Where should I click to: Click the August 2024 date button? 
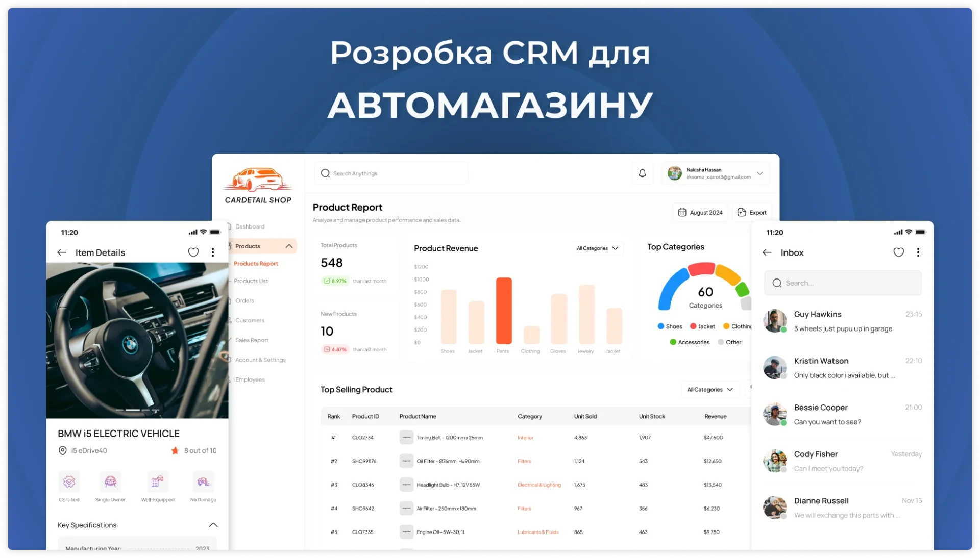[700, 213]
